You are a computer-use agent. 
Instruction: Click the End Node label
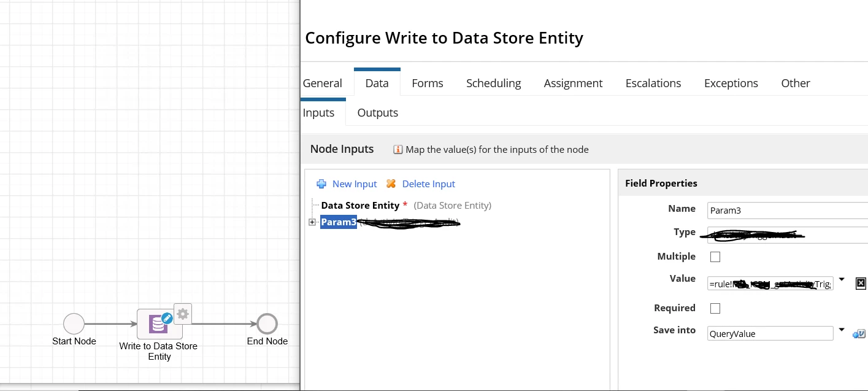pos(267,341)
